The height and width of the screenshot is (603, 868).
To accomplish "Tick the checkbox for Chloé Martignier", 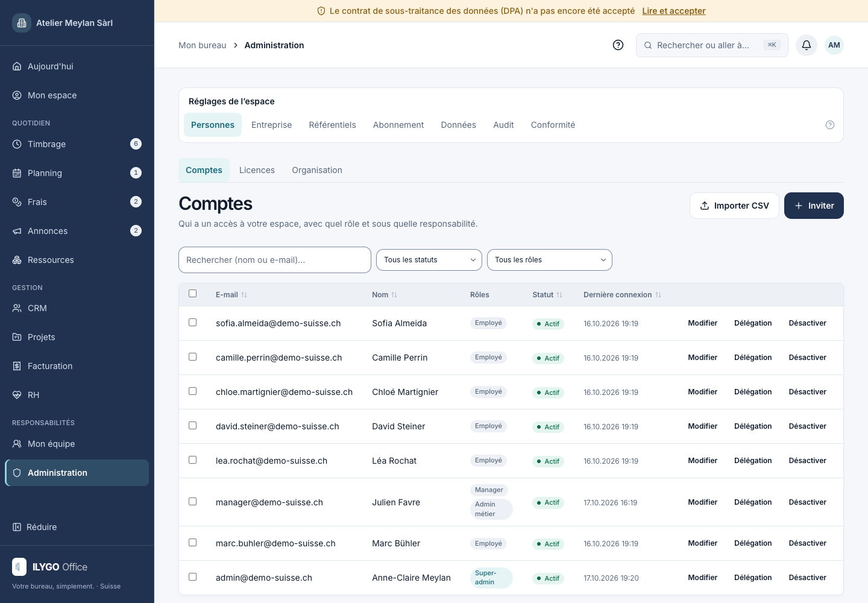I will point(193,391).
